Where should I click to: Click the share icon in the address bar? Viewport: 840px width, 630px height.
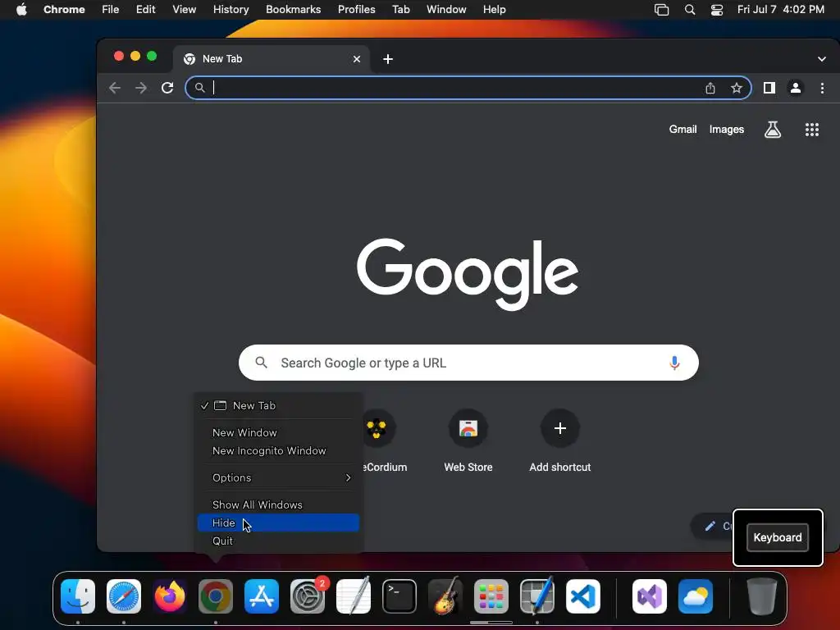click(710, 88)
